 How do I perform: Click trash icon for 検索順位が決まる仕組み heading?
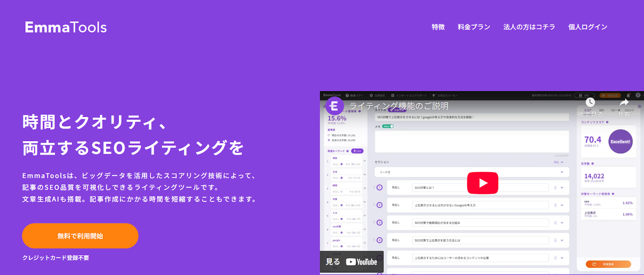click(x=555, y=223)
